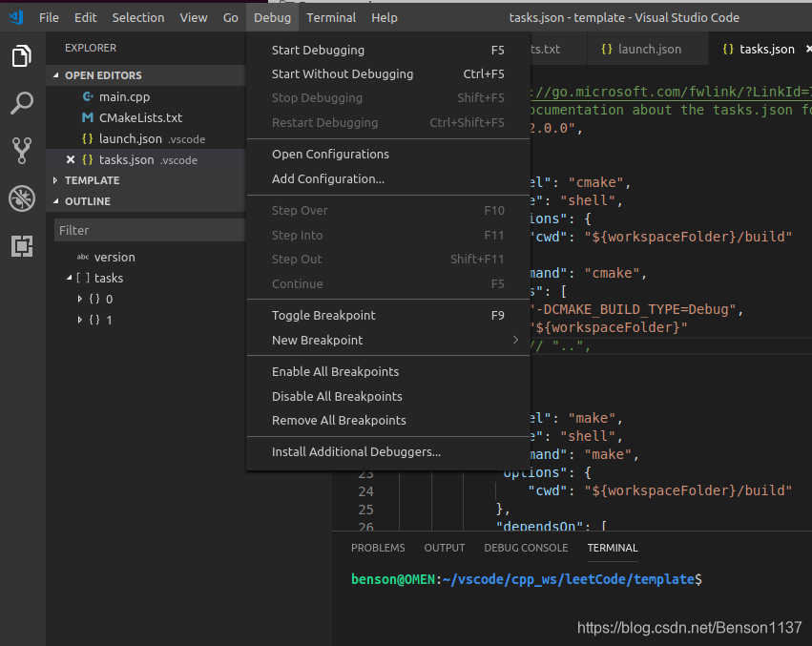Collapse the Outline section

(x=55, y=201)
